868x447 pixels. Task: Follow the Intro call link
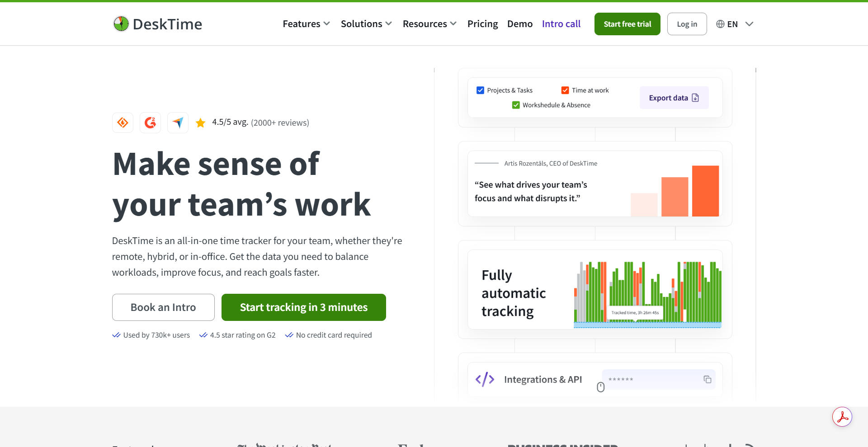click(561, 24)
